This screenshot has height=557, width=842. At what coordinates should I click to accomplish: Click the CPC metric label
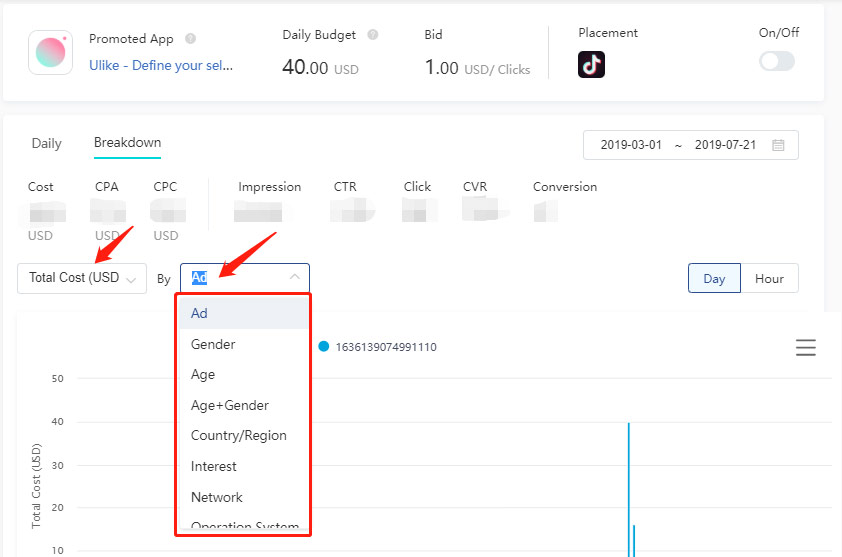(165, 186)
